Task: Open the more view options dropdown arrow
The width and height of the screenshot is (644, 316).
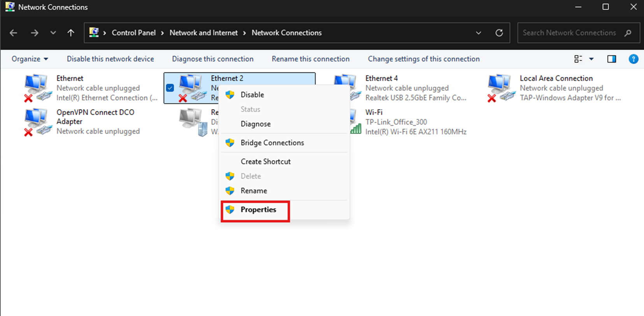Action: [x=591, y=59]
